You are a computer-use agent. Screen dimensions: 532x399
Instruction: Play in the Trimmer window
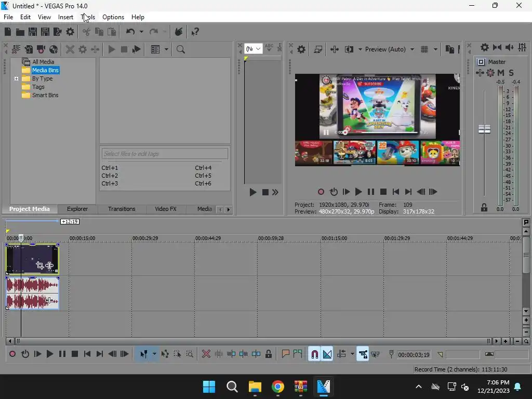(253, 192)
